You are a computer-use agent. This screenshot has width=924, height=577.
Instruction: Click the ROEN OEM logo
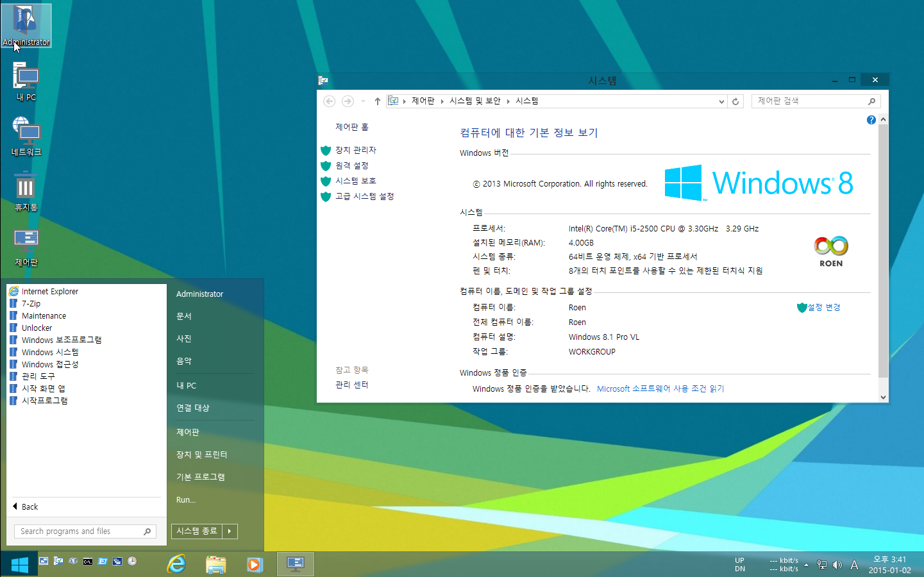pyautogui.click(x=831, y=251)
